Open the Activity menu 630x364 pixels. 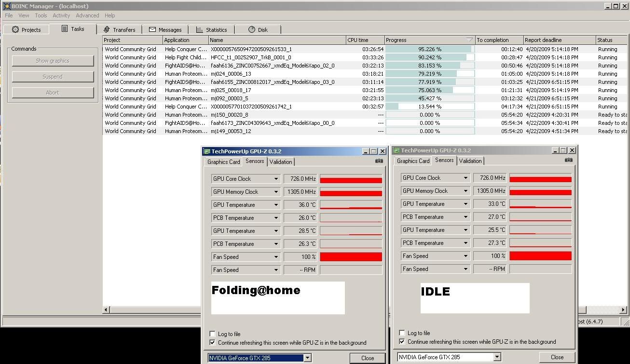pos(61,15)
